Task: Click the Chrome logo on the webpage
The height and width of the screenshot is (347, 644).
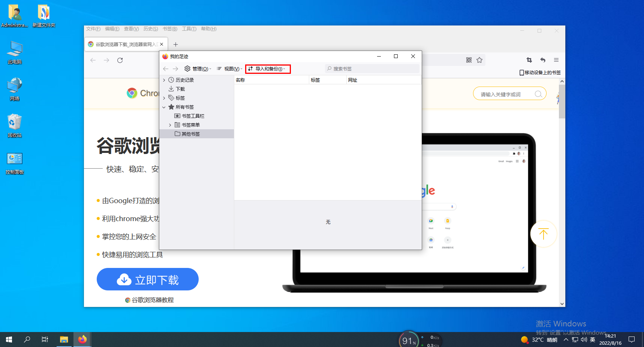Action: point(132,93)
